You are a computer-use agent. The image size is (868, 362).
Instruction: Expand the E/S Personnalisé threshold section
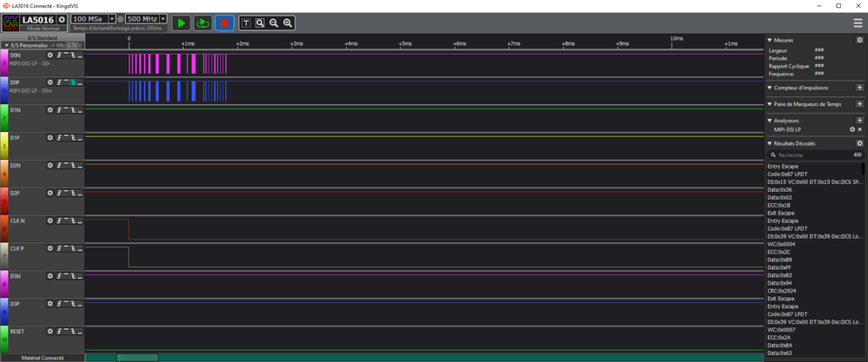7,45
